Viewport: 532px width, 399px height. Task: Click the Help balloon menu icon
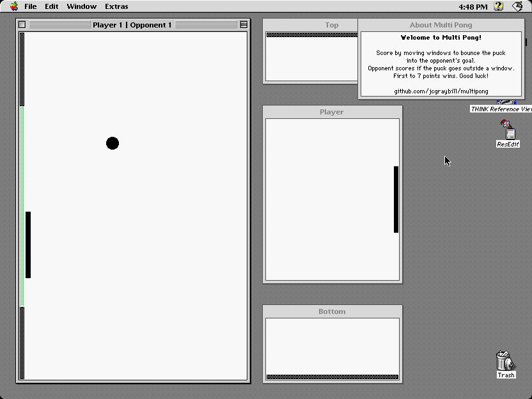point(498,6)
